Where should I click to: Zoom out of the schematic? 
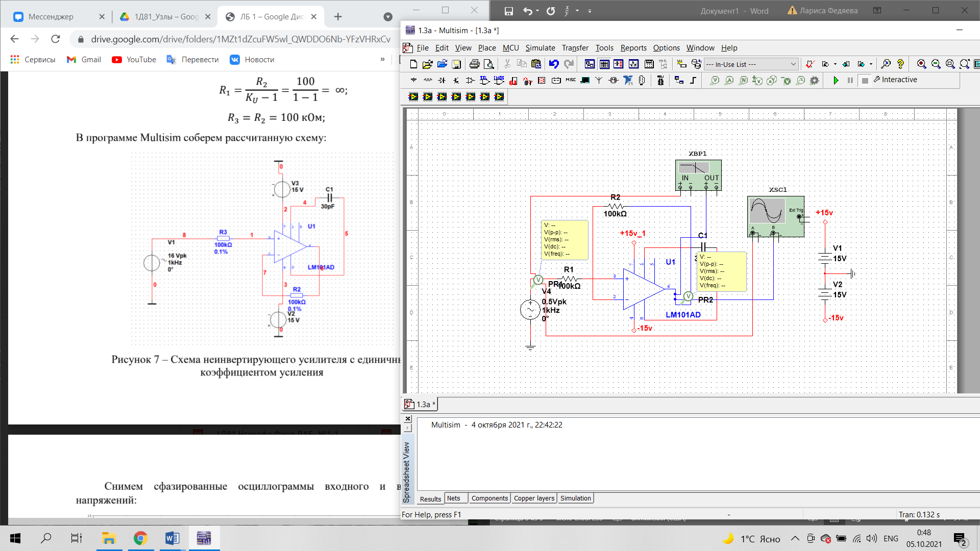coord(936,64)
